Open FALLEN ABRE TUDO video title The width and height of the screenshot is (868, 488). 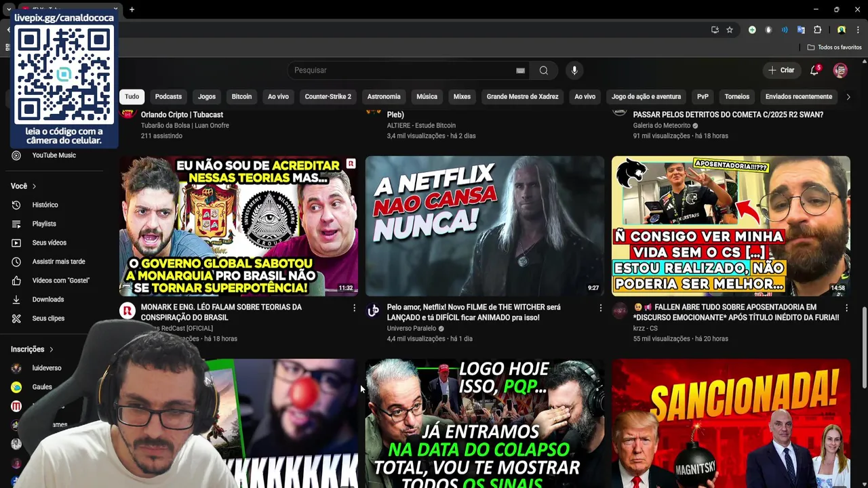click(x=736, y=312)
